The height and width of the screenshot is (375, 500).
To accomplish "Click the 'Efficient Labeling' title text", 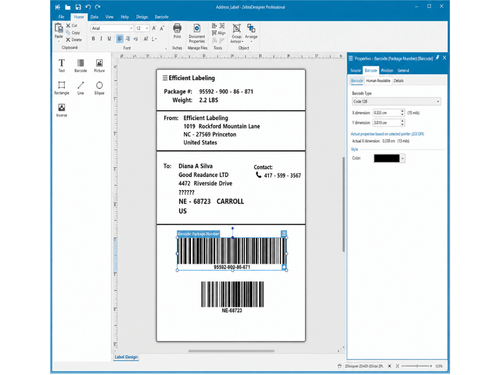I will (x=192, y=78).
